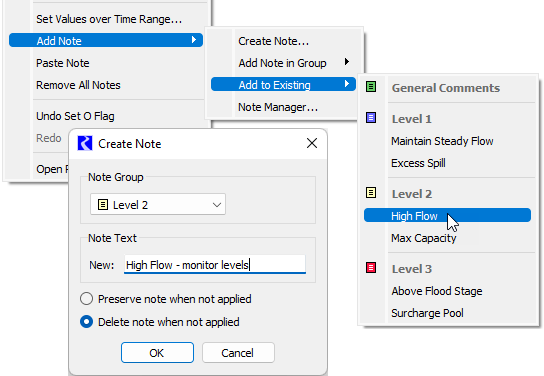Click the RiverWare logo in Create Note dialog

[85, 143]
